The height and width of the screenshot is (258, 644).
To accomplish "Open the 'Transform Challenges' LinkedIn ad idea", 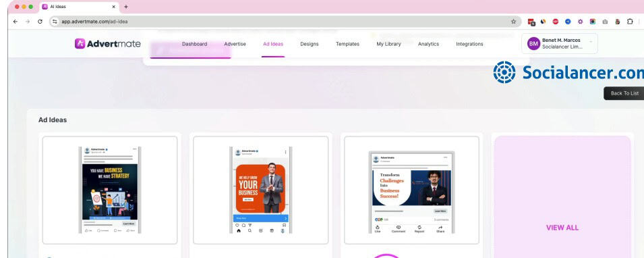I will click(x=411, y=190).
